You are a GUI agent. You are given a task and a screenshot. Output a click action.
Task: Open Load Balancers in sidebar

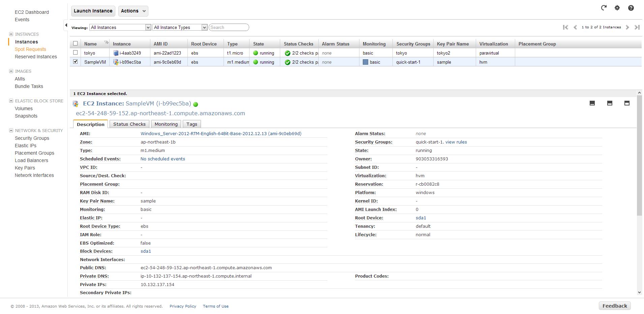point(31,160)
